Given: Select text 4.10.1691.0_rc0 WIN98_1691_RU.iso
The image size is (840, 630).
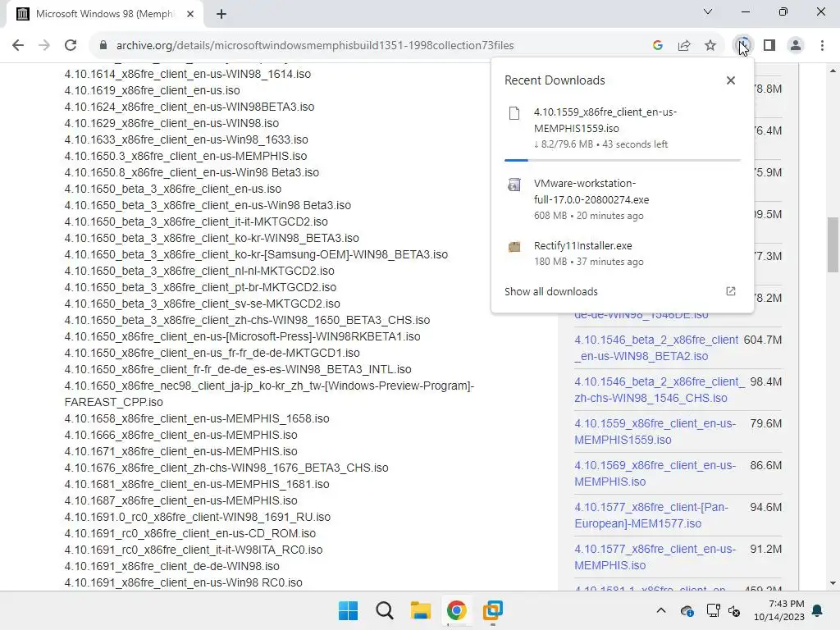Looking at the screenshot, I should 197,517.
